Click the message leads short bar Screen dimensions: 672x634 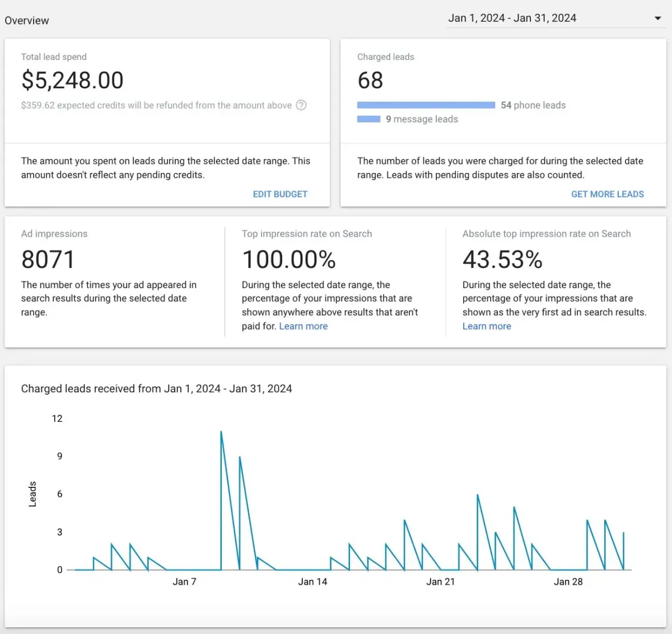pos(368,119)
